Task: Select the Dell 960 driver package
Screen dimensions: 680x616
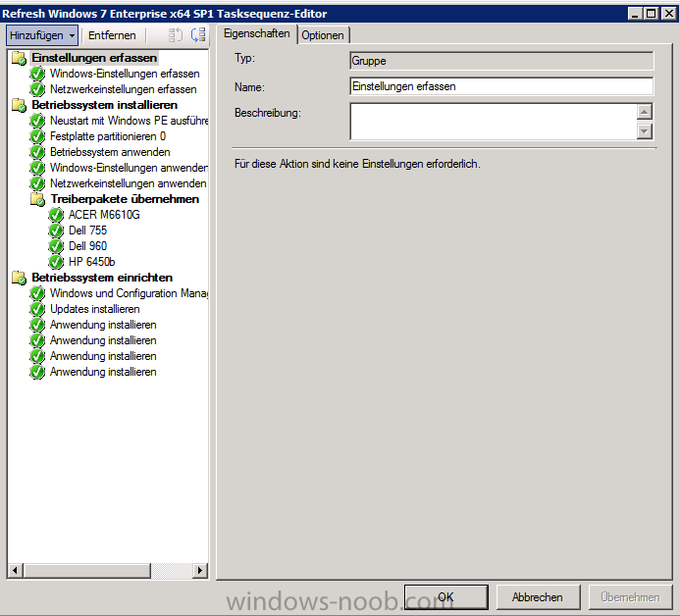Action: click(x=87, y=246)
